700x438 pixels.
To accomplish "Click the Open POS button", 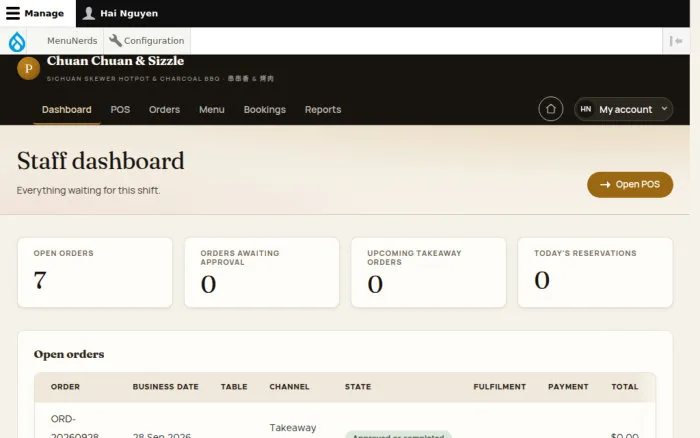I will click(x=630, y=184).
